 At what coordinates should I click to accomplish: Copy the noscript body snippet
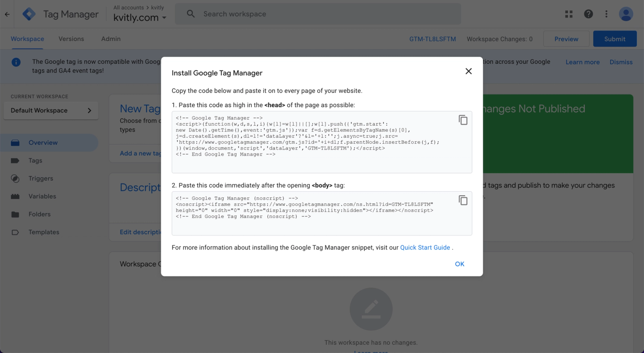pos(463,200)
